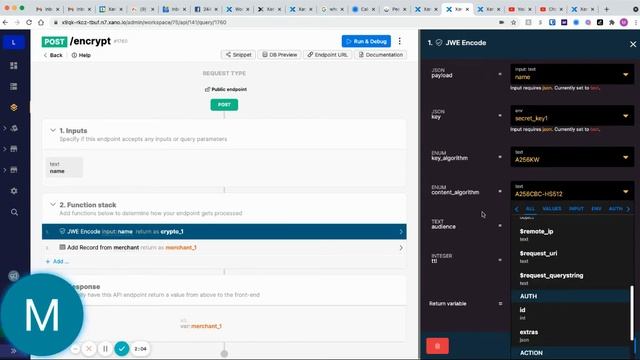Open the API layers icon in sidebar
This screenshot has width=640, height=360.
pos(14,107)
